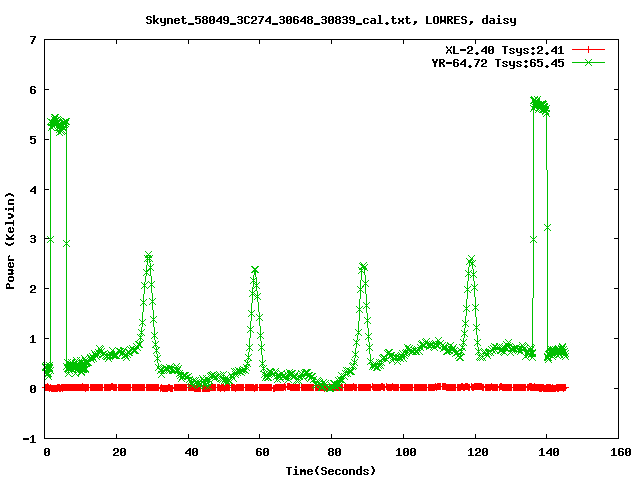Image resolution: width=640 pixels, height=480 pixels.
Task: Click the green peak near 30 seconds
Action: pos(149,256)
